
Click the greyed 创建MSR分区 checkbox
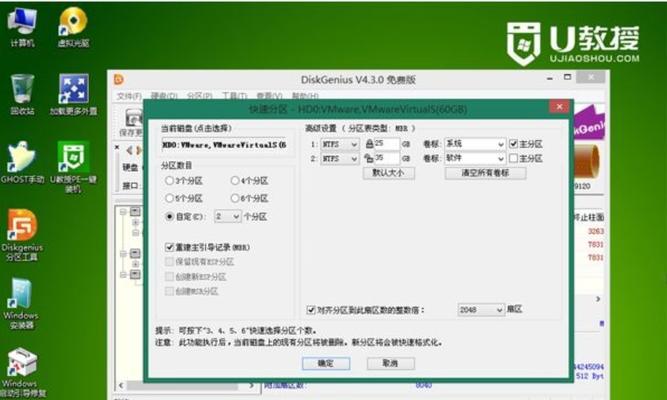(169, 291)
